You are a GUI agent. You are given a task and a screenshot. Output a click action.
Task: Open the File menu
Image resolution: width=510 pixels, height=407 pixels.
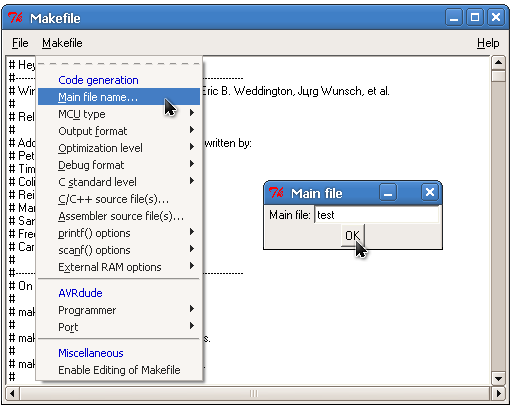[x=20, y=43]
